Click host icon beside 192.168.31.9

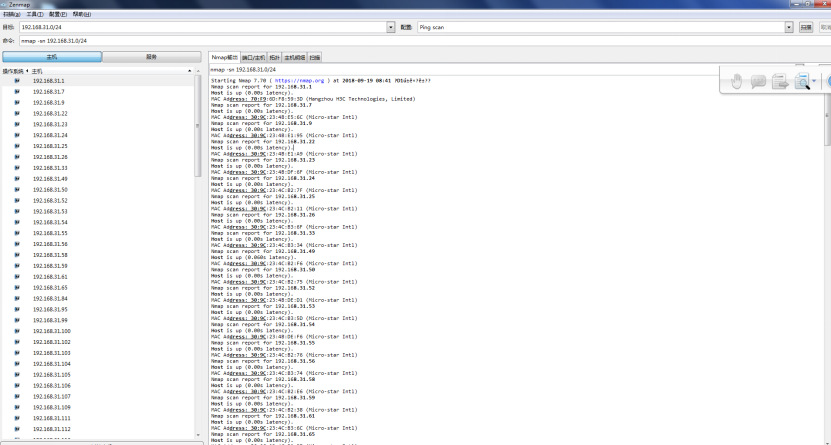(17, 103)
